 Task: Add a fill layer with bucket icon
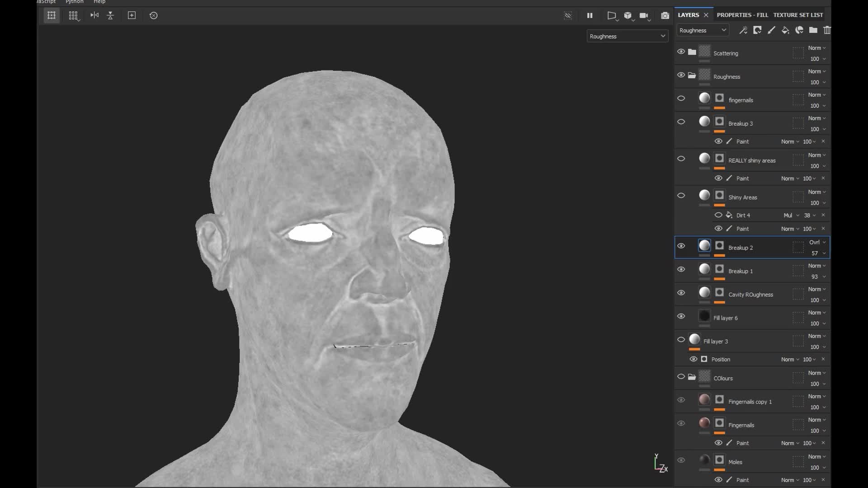tap(785, 30)
